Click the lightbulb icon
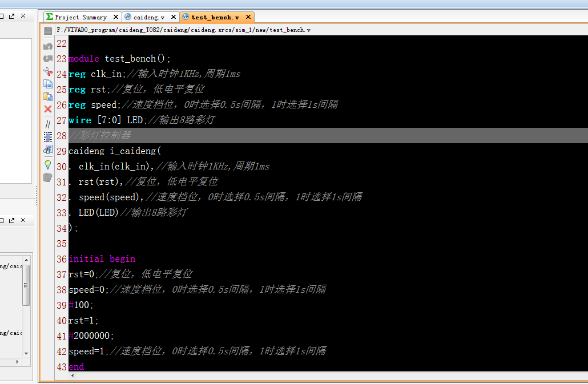 point(48,164)
